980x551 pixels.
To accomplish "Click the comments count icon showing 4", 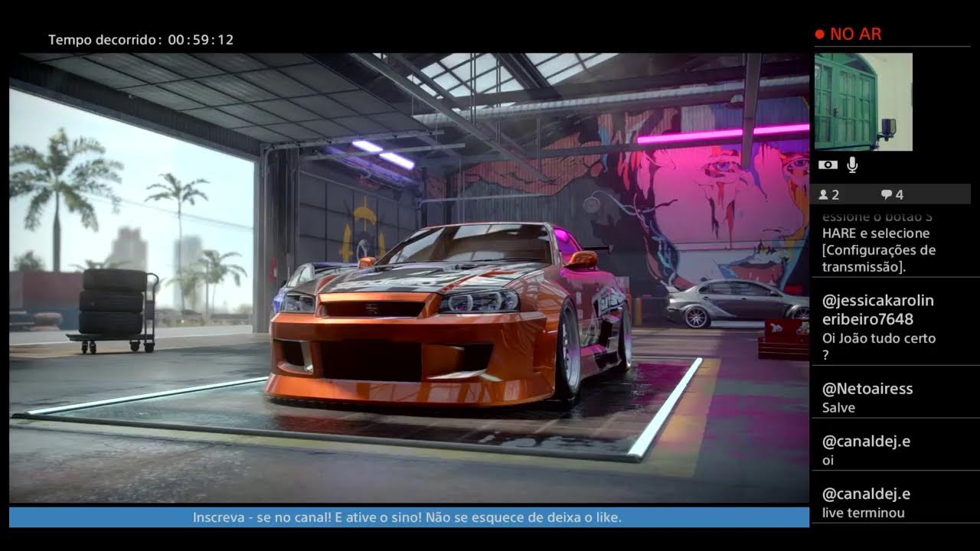I will tap(893, 194).
